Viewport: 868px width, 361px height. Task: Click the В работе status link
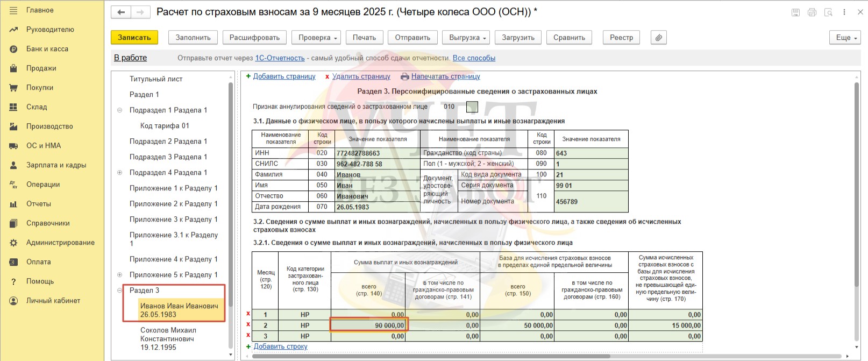tap(130, 58)
